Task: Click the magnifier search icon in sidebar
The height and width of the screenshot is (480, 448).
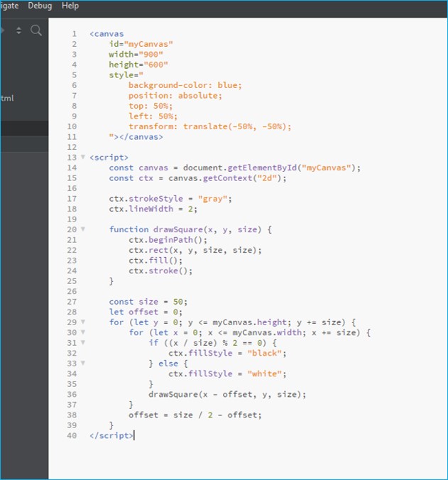Action: coord(36,31)
